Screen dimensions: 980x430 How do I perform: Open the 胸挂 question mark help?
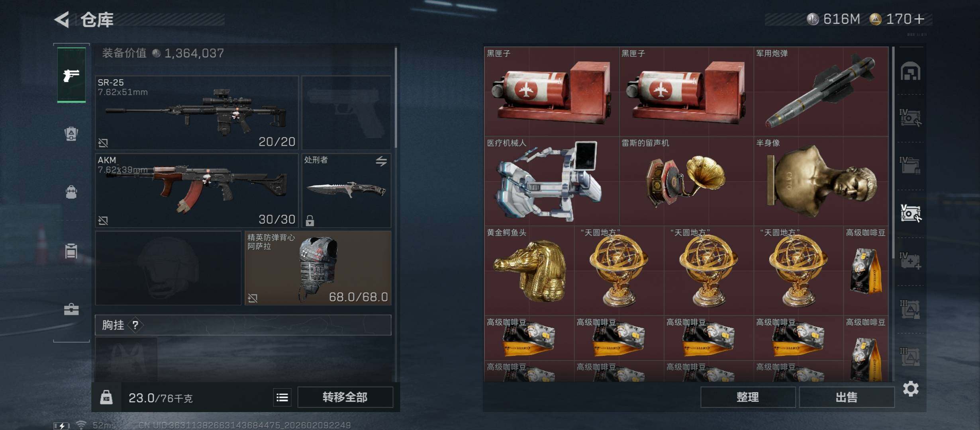pyautogui.click(x=135, y=325)
